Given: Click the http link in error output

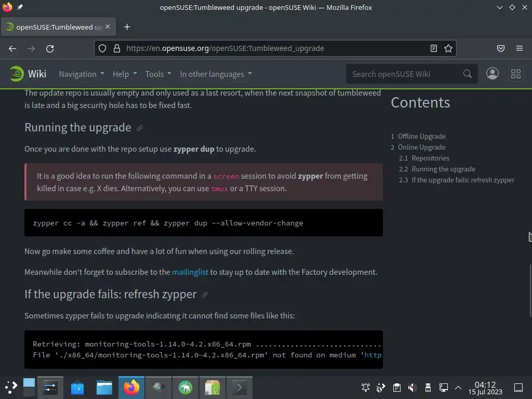Looking at the screenshot, I should [x=373, y=355].
